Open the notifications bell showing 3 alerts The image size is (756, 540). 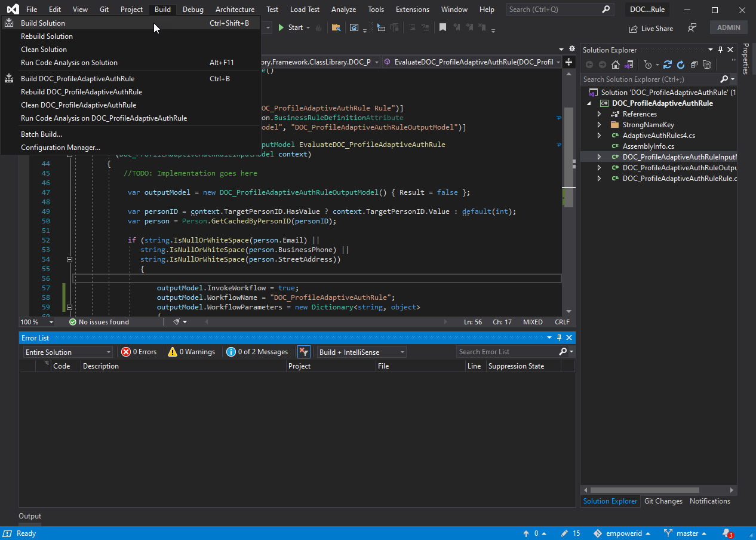(727, 533)
